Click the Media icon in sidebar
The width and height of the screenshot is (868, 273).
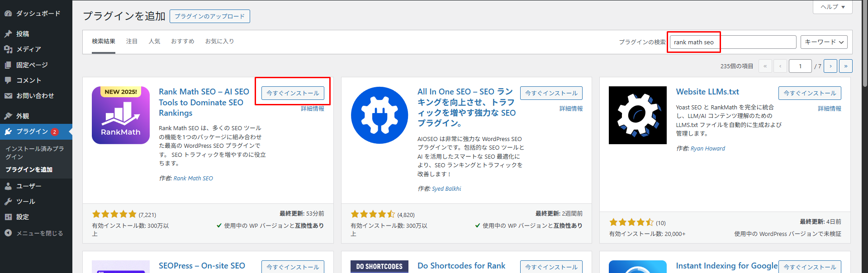pyautogui.click(x=8, y=49)
